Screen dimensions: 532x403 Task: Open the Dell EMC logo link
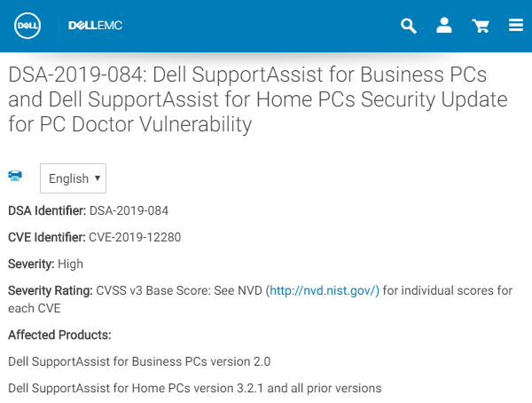(96, 26)
